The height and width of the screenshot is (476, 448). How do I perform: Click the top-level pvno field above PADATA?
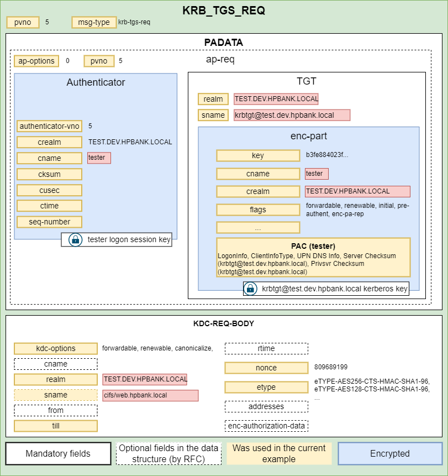23,23
